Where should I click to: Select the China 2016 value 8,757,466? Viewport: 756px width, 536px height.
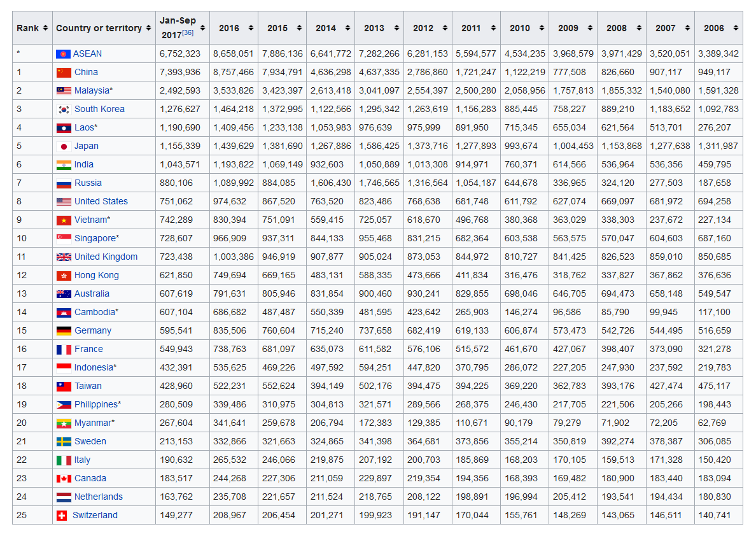pos(234,73)
